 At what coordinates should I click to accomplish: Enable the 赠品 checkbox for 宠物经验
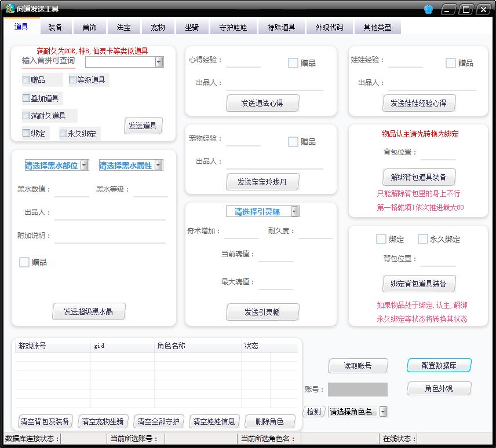click(293, 142)
